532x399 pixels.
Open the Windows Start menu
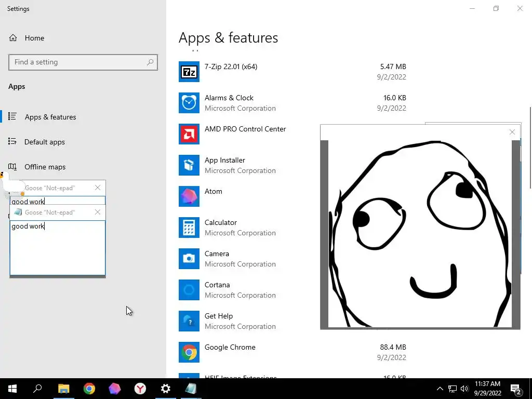tap(12, 389)
